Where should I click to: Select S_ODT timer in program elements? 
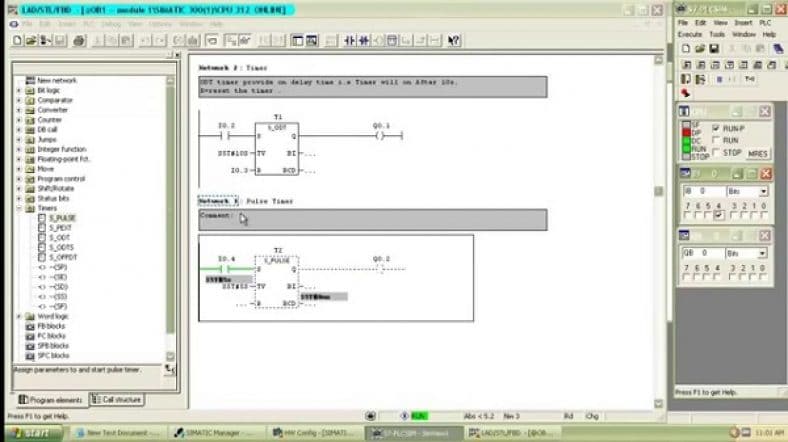click(x=59, y=238)
